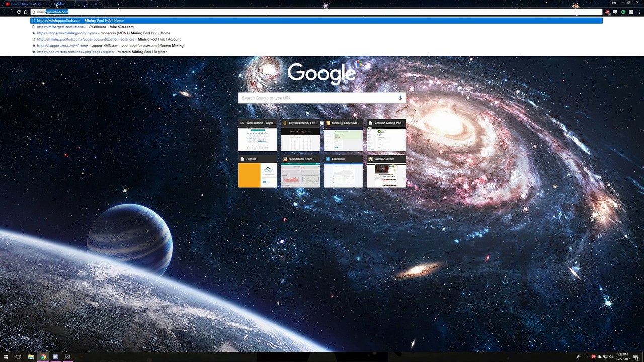Choose the Vertcoin Mining Pool Register suggestion
Image resolution: width=644 pixels, height=362 pixels.
point(316,52)
